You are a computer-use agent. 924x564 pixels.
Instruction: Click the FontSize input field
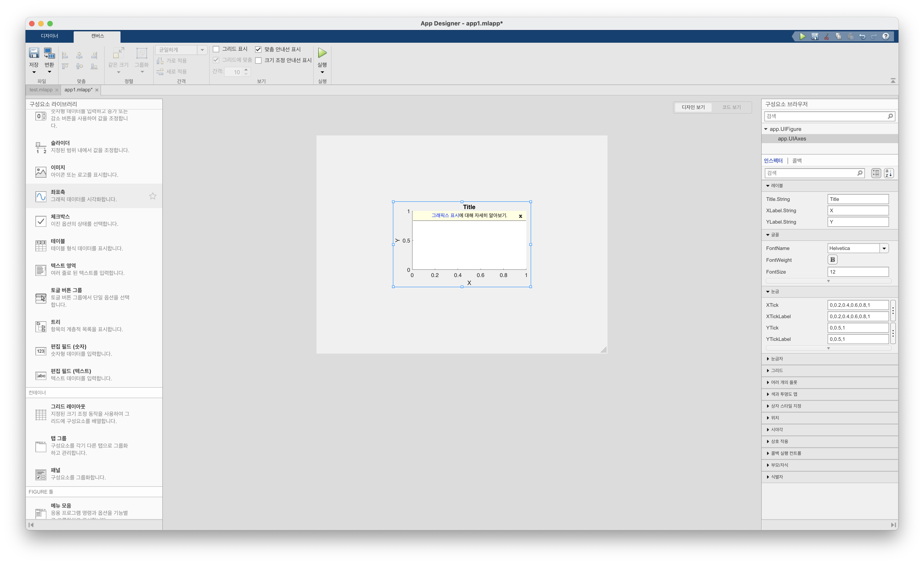[x=858, y=272]
